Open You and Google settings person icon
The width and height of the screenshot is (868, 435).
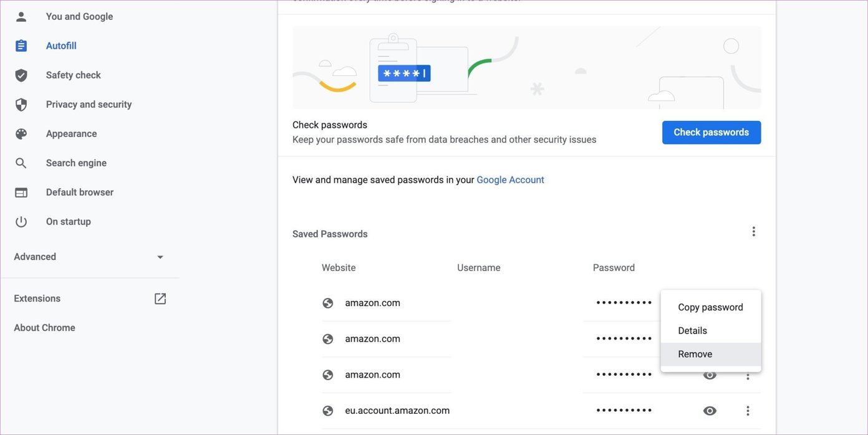point(21,17)
